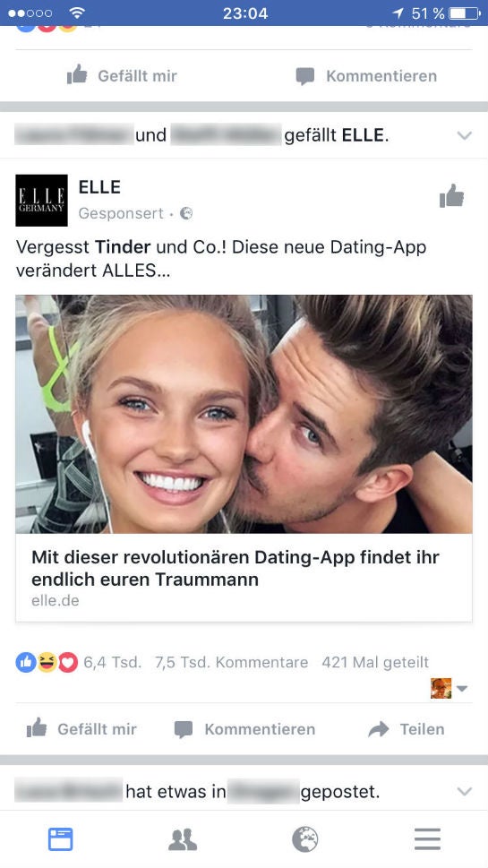Image resolution: width=488 pixels, height=868 pixels.
Task: Expand options chevron beside 'gepostet'
Action: point(465,792)
